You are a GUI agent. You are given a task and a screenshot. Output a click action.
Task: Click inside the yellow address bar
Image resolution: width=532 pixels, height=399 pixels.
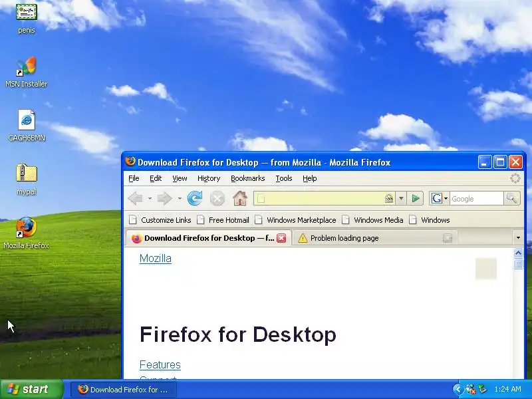click(325, 198)
